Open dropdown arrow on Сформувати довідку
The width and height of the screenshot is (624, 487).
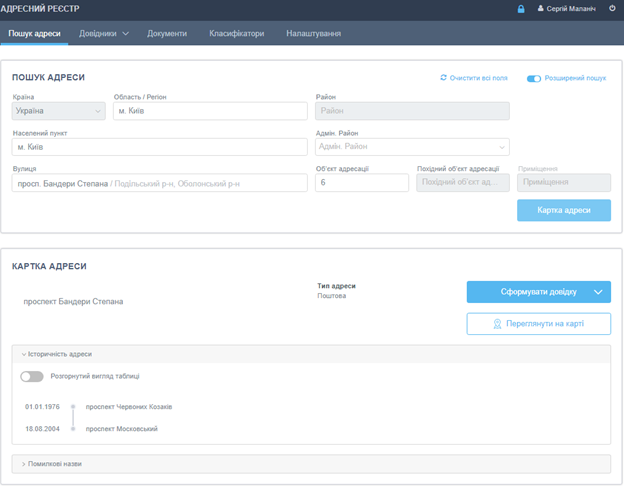(598, 292)
